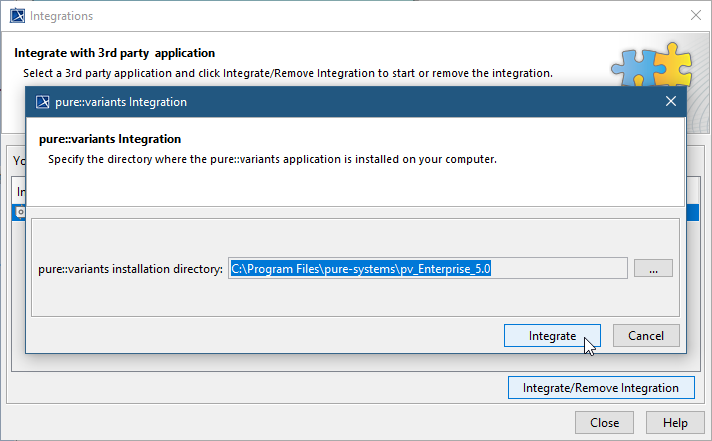Click the Integrations window title bar icon
Image resolution: width=712 pixels, height=441 pixels.
click(15, 16)
